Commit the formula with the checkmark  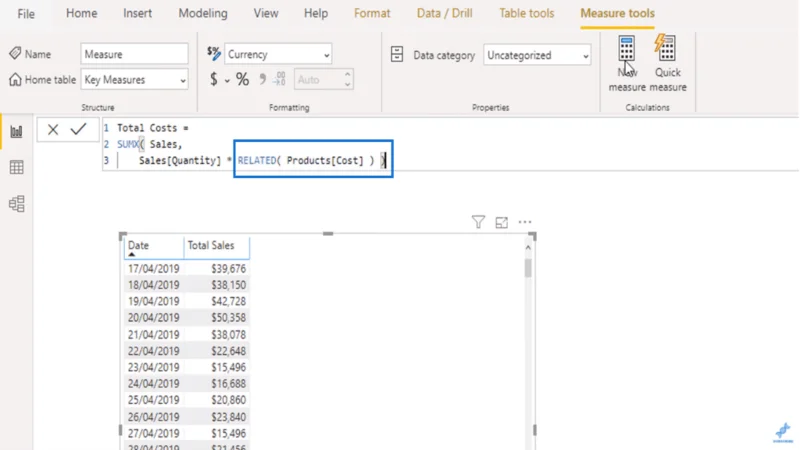(x=79, y=129)
